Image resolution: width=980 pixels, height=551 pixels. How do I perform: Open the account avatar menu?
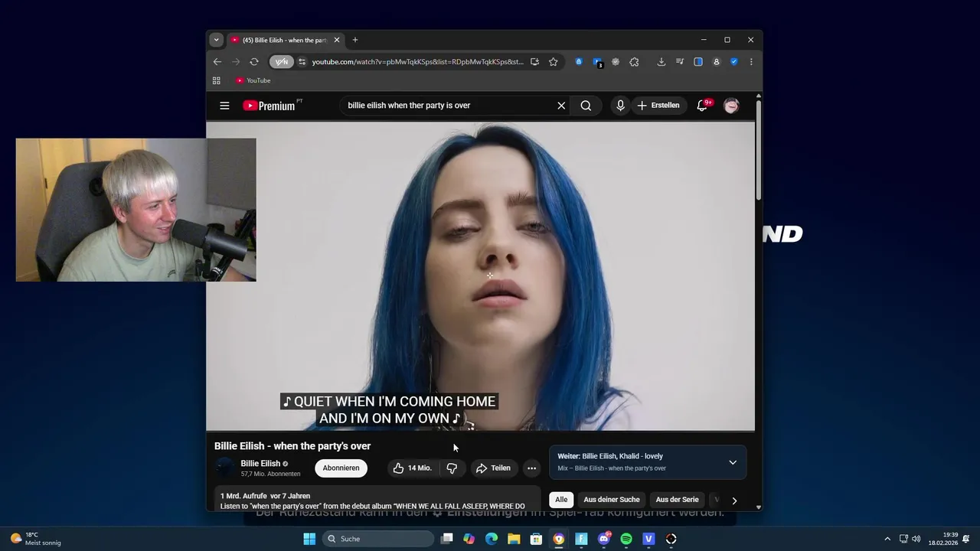[731, 106]
